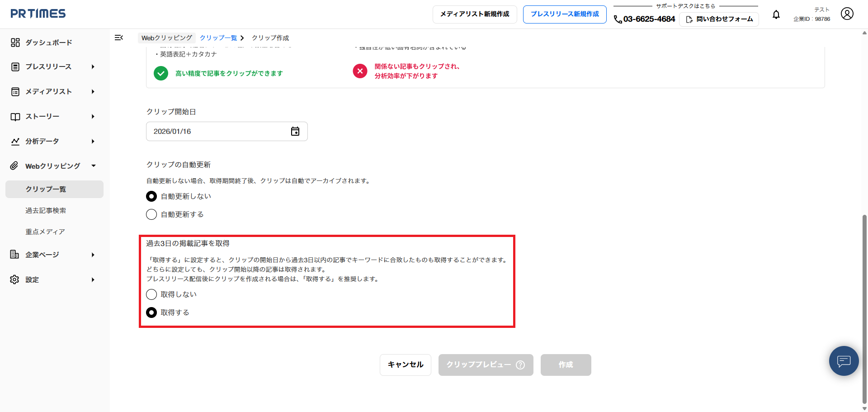
Task: Collapse the sidebar with the menu icon
Action: coord(119,38)
